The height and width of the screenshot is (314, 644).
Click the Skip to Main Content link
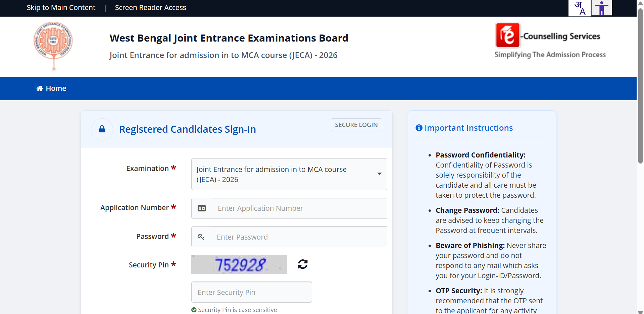click(x=61, y=7)
